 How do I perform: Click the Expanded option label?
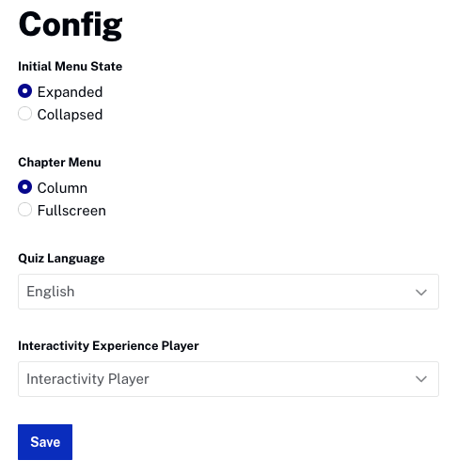[x=70, y=92]
